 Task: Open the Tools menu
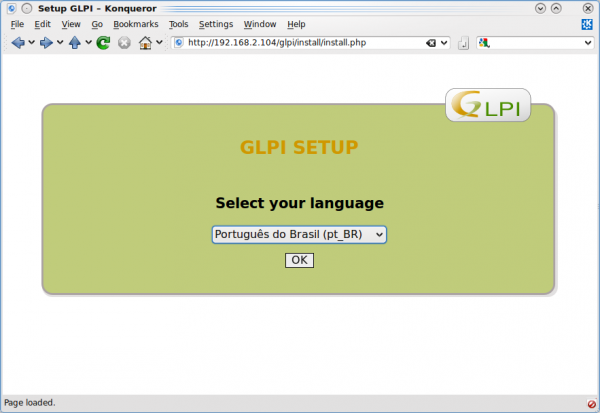(x=179, y=24)
